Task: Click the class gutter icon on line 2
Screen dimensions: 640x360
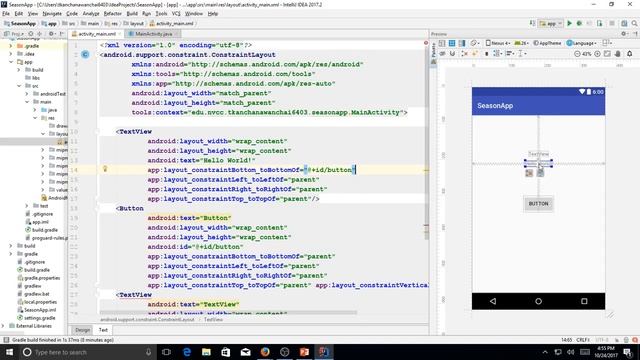Action: 85,54
